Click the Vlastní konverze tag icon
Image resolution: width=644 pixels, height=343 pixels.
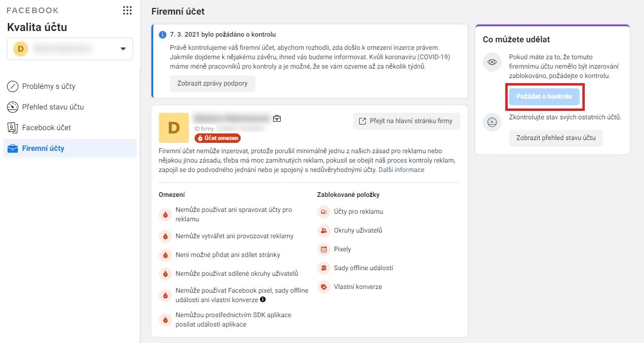coord(323,287)
